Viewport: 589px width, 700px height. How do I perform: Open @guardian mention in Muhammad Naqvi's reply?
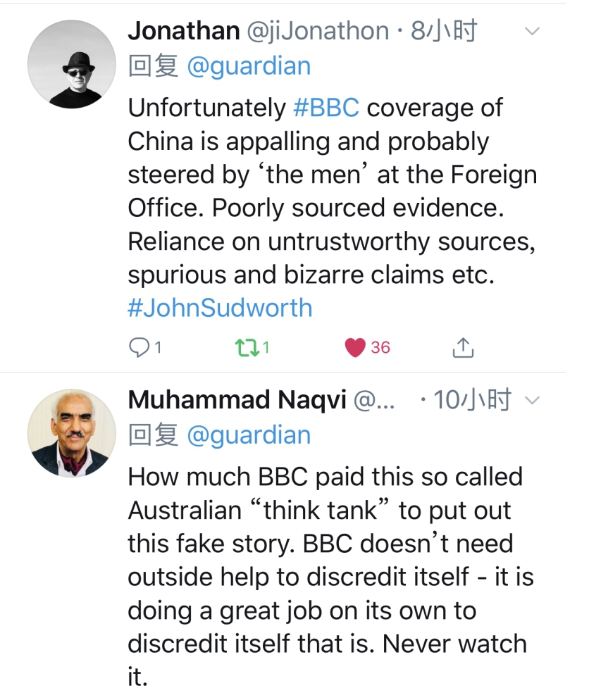(249, 435)
